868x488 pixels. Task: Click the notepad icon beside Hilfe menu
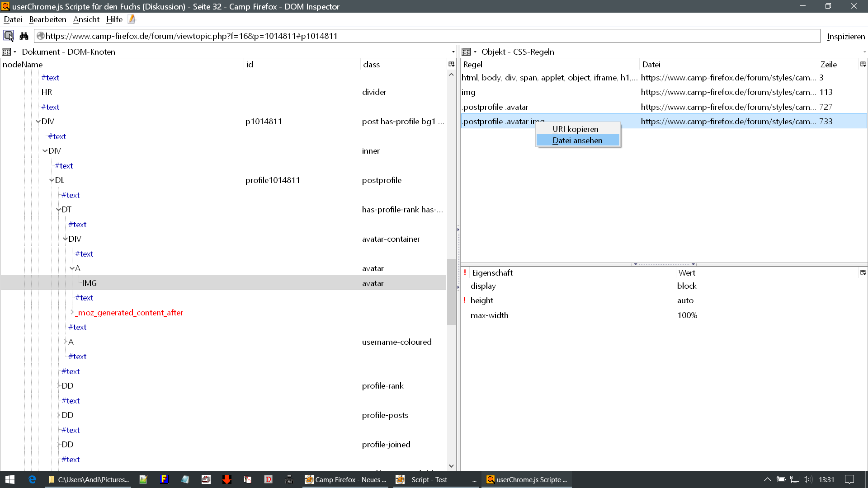132,19
